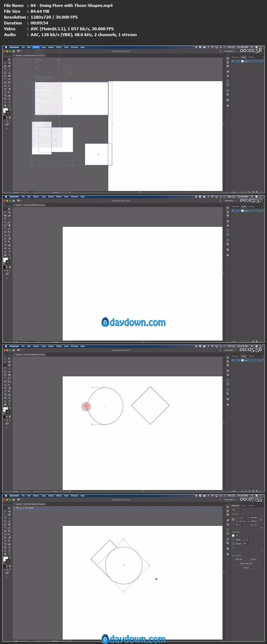Open Arrange Documents dropdown in 00:01:58 frame
The height and width of the screenshot is (644, 267).
(19, 51)
